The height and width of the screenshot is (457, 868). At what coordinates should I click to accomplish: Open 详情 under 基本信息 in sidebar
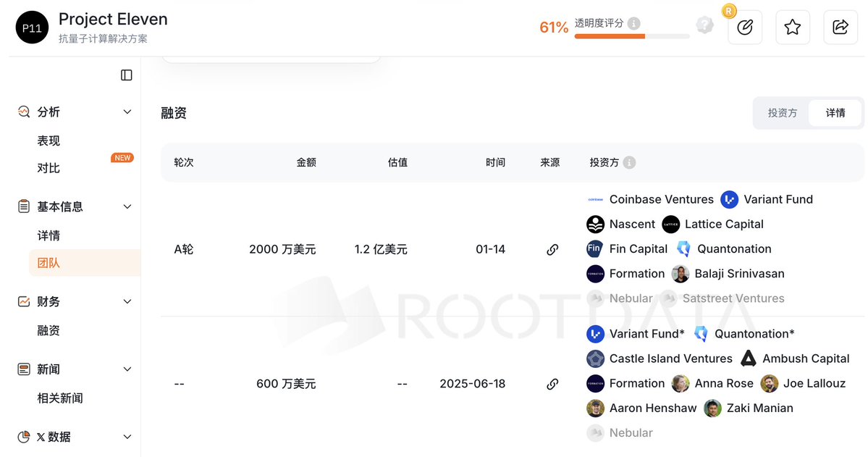coord(49,235)
